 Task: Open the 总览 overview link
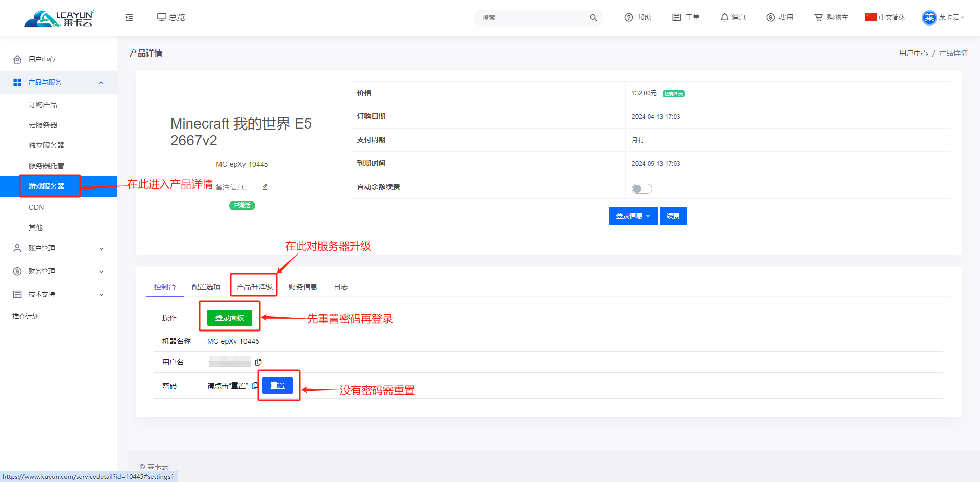(x=171, y=17)
